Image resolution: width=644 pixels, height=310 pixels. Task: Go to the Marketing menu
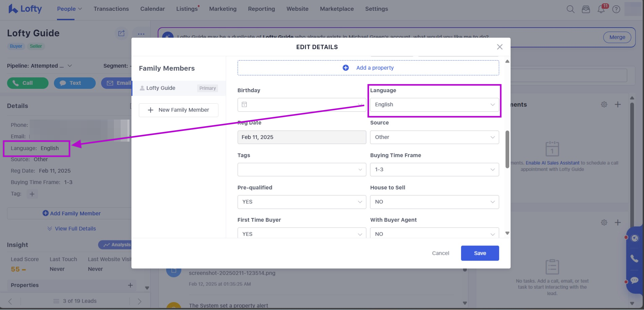coord(222,9)
